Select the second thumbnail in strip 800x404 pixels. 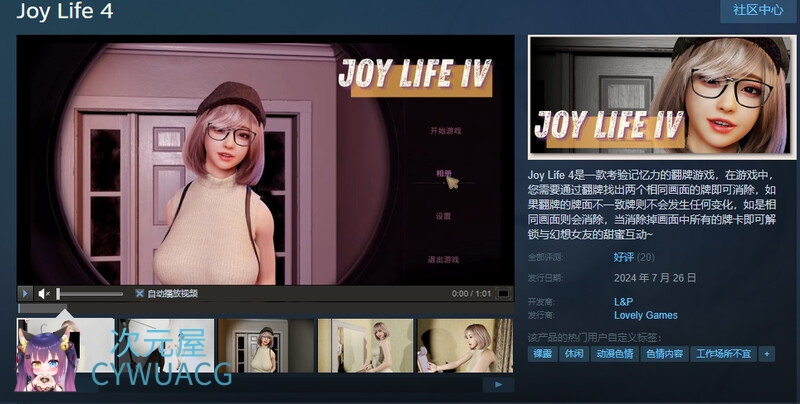pyautogui.click(x=166, y=346)
